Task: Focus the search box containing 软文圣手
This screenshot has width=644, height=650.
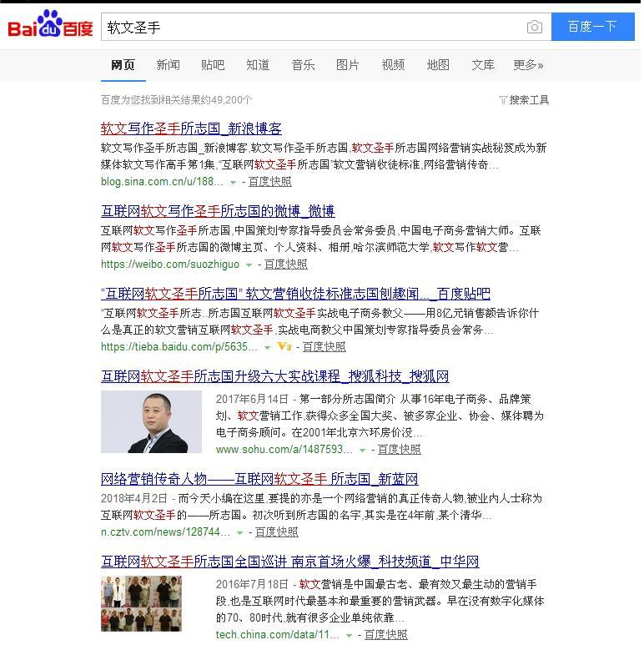Action: coord(326,27)
